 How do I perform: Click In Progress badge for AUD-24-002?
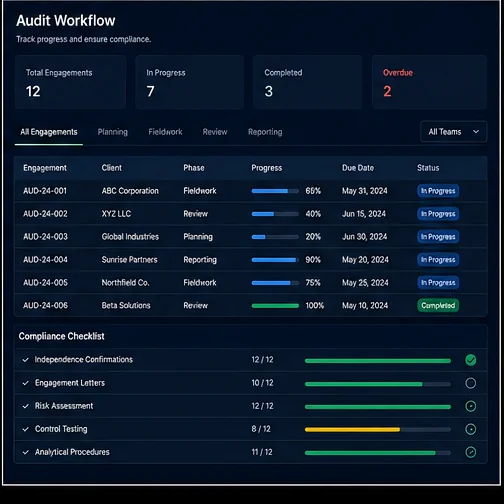(438, 214)
